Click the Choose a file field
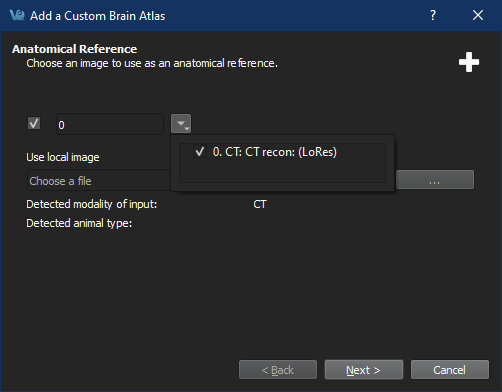The height and width of the screenshot is (392, 502). (x=99, y=181)
